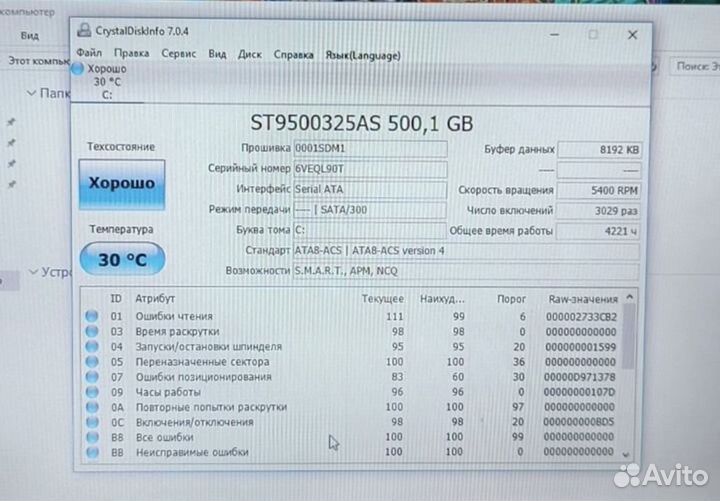Click the Буфер данных 8192 KB value
This screenshot has width=720, height=501.
point(599,150)
